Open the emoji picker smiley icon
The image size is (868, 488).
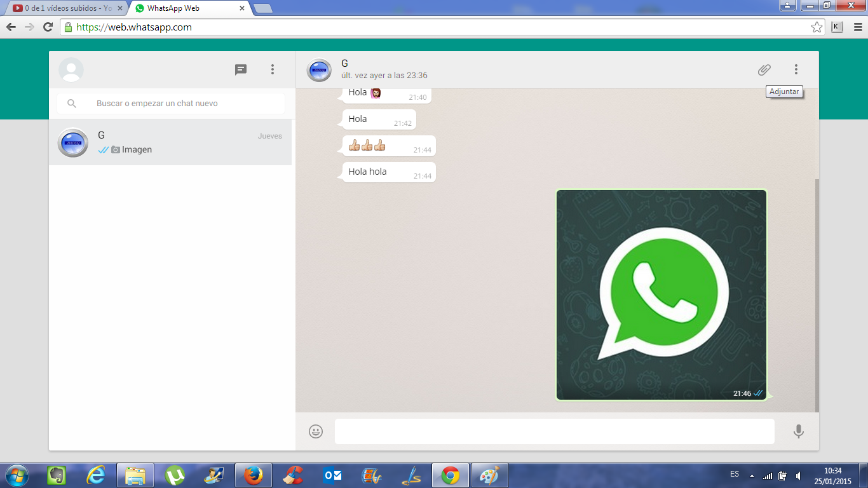(x=316, y=431)
